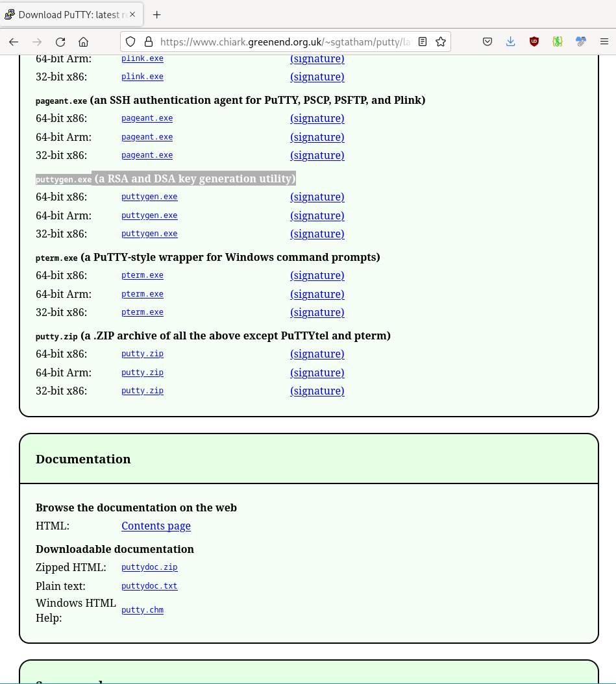Viewport: 616px width, 684px height.
Task: View site security padlock information
Action: click(149, 42)
